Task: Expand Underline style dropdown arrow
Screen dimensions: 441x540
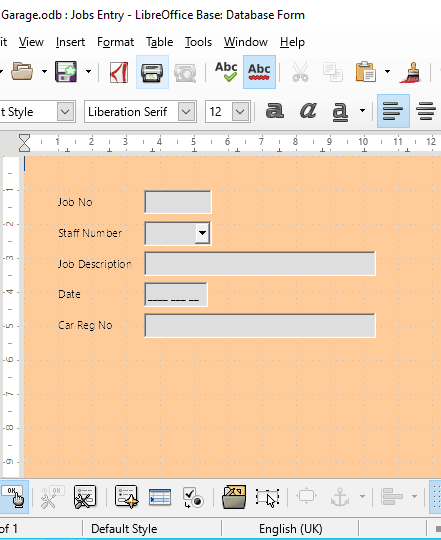Action: [x=362, y=111]
